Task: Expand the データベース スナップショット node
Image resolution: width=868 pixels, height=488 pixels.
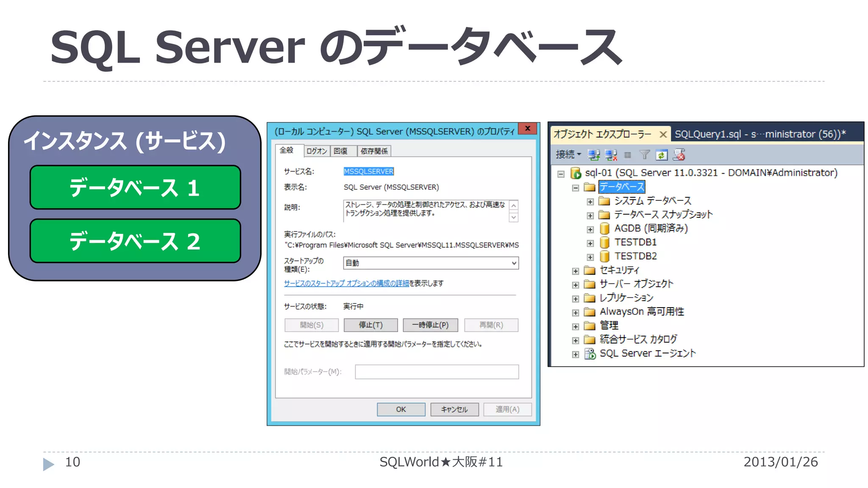Action: pyautogui.click(x=590, y=216)
